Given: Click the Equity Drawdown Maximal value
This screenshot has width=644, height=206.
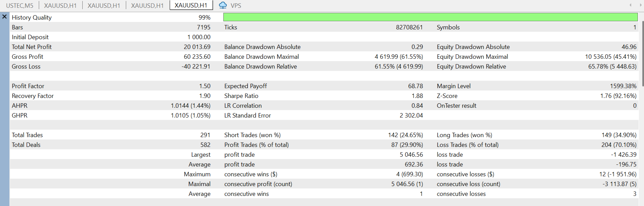Looking at the screenshot, I should (x=611, y=57).
